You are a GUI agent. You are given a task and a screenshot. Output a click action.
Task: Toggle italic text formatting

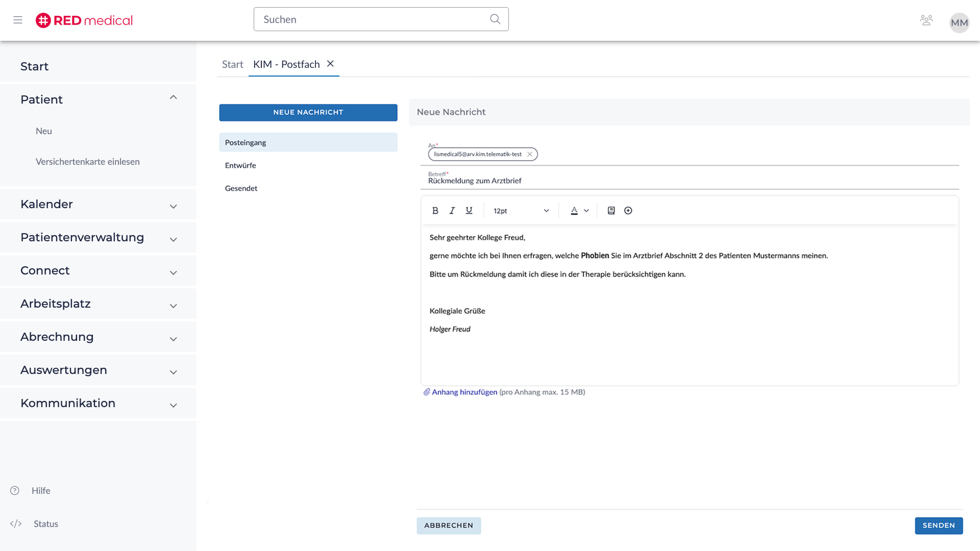coord(452,211)
